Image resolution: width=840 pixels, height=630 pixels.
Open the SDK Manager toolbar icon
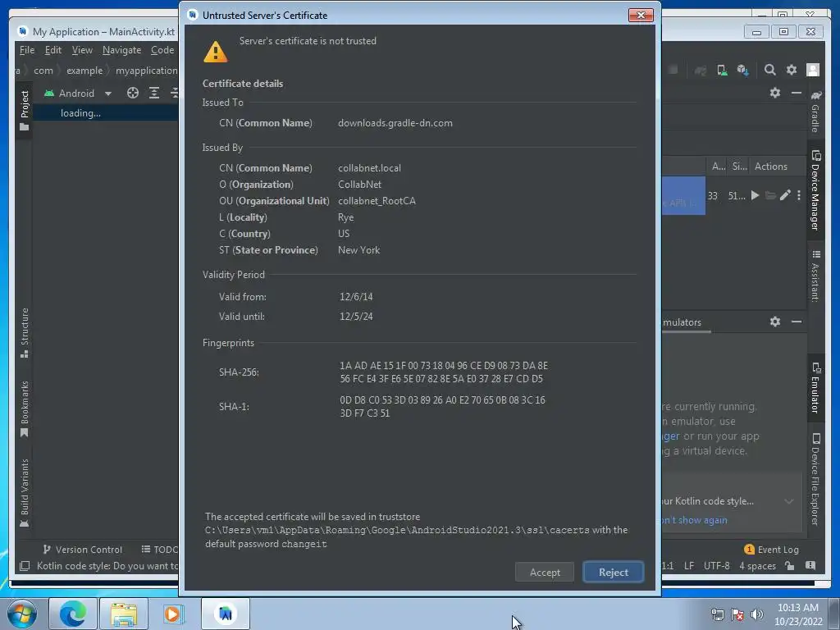click(742, 71)
